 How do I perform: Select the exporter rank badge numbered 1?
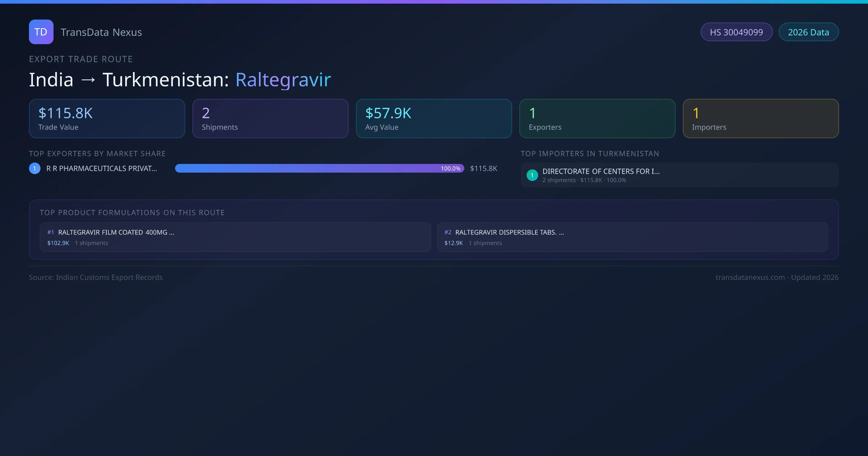click(34, 168)
